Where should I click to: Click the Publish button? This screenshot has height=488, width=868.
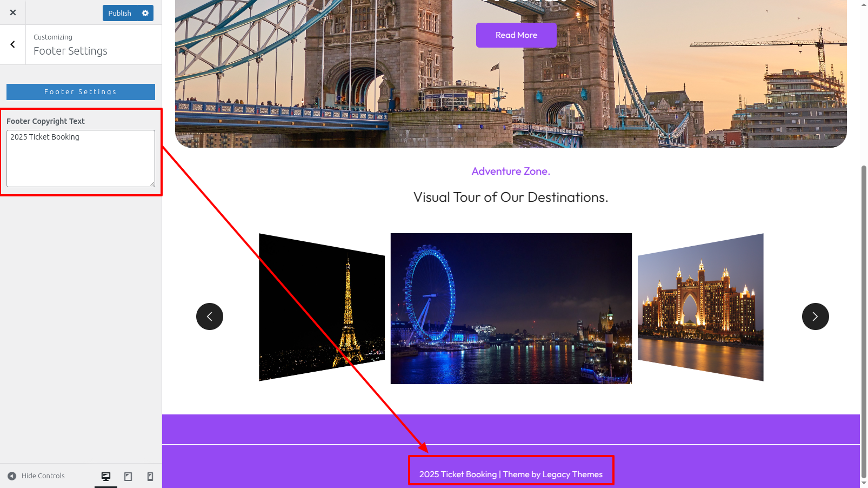[119, 13]
